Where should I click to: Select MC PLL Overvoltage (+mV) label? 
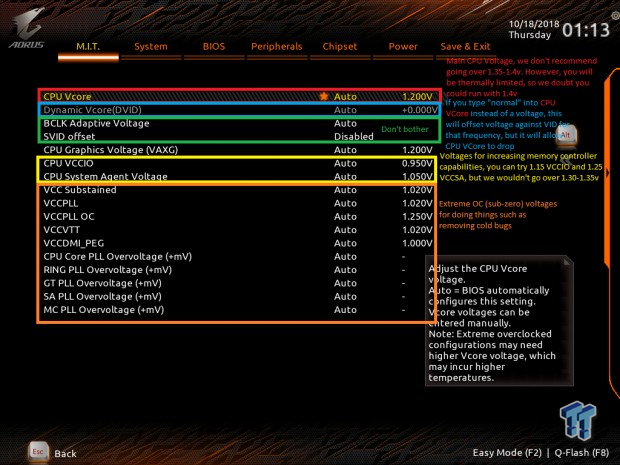click(104, 310)
